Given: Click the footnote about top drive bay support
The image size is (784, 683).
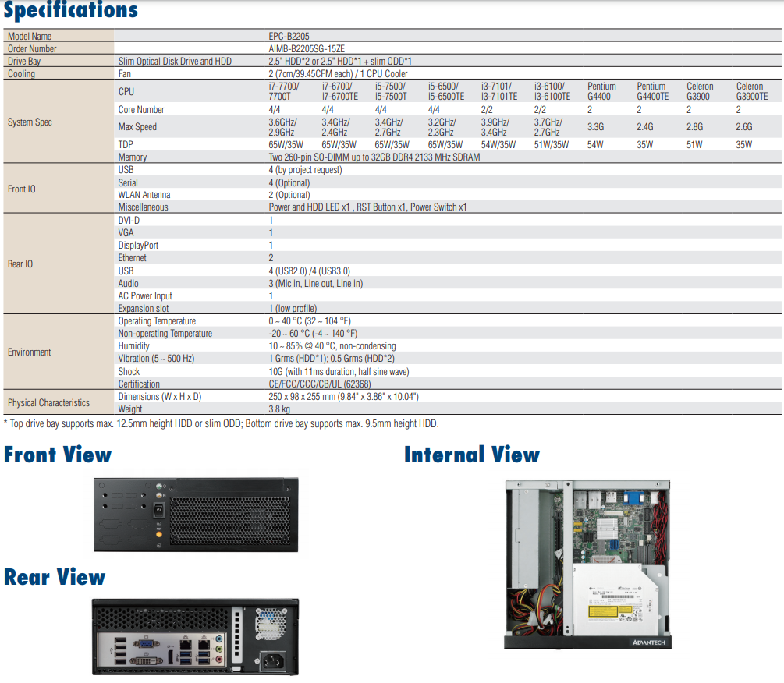Looking at the screenshot, I should click(x=221, y=423).
